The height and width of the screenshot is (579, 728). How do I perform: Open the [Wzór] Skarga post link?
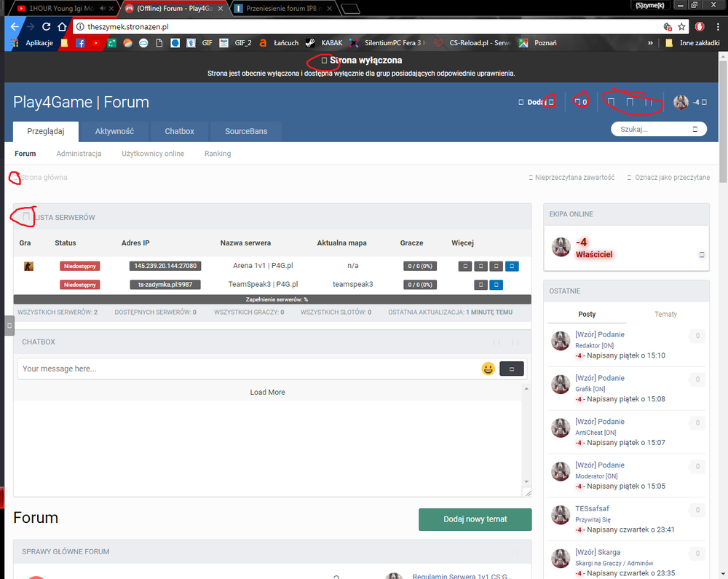[598, 553]
